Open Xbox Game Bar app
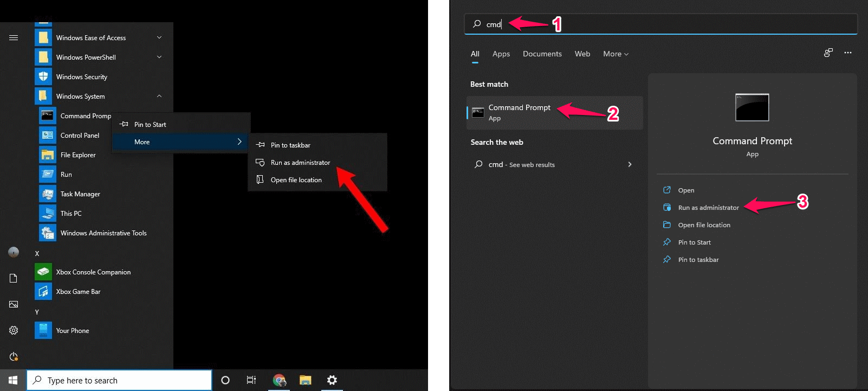 click(78, 292)
